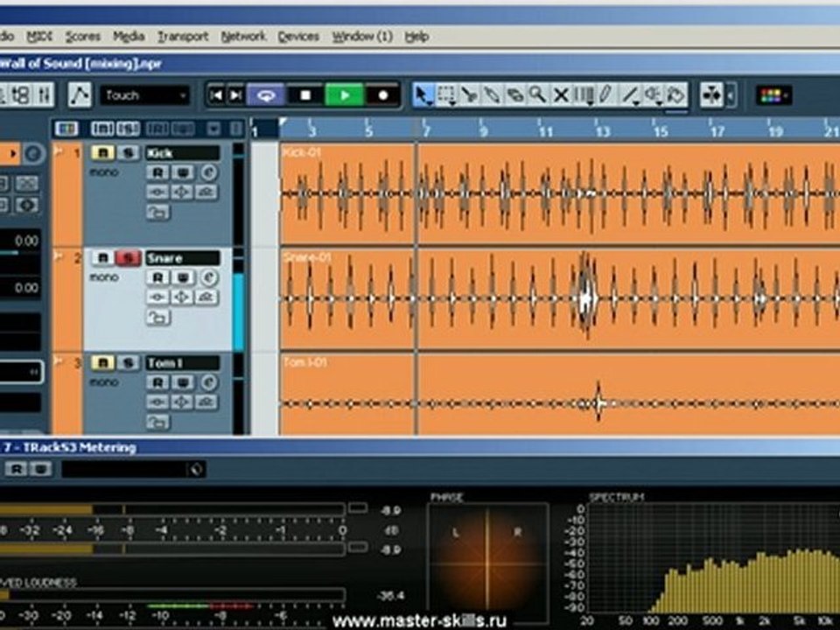Click the Tom I track lock icon
This screenshot has height=630, width=840.
pyautogui.click(x=157, y=423)
